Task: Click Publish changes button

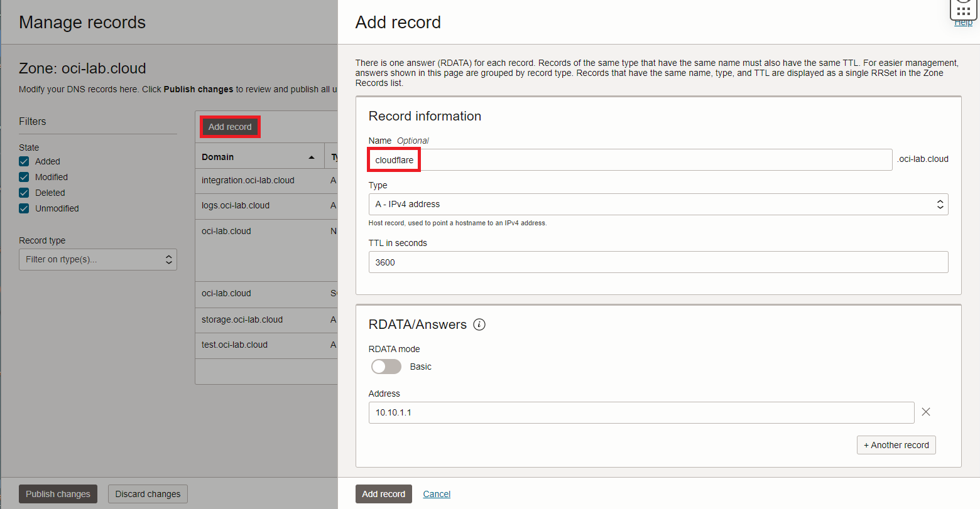Action: click(58, 494)
